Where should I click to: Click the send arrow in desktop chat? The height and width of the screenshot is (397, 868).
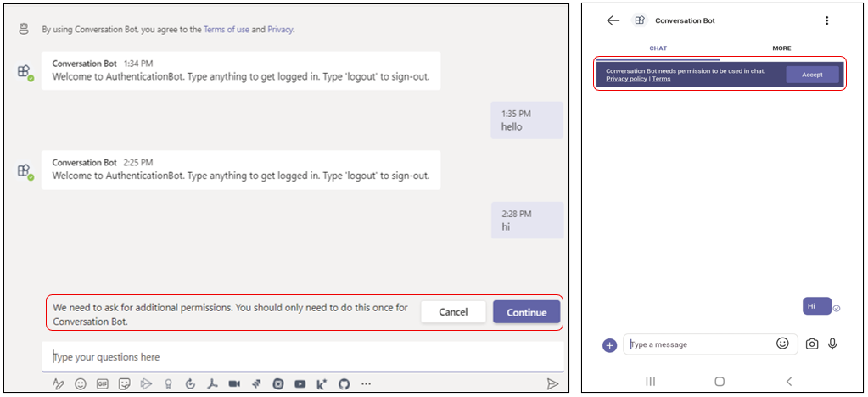tap(552, 383)
